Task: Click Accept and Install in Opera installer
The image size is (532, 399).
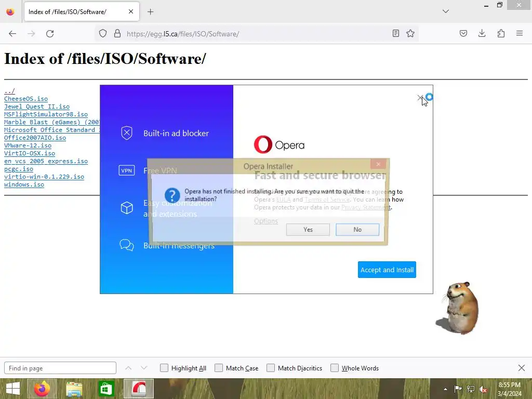Action: pos(387,270)
